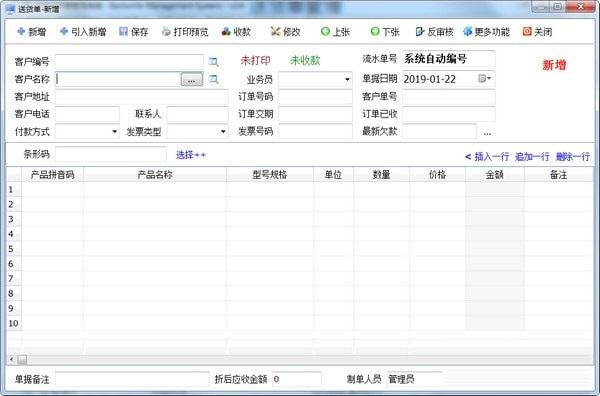Click the 追加一行 link
The image size is (600, 396).
click(532, 156)
